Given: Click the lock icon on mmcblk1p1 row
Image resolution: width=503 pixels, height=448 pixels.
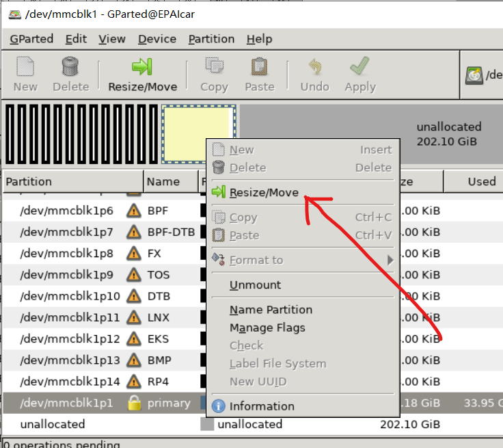Looking at the screenshot, I should coord(134,403).
